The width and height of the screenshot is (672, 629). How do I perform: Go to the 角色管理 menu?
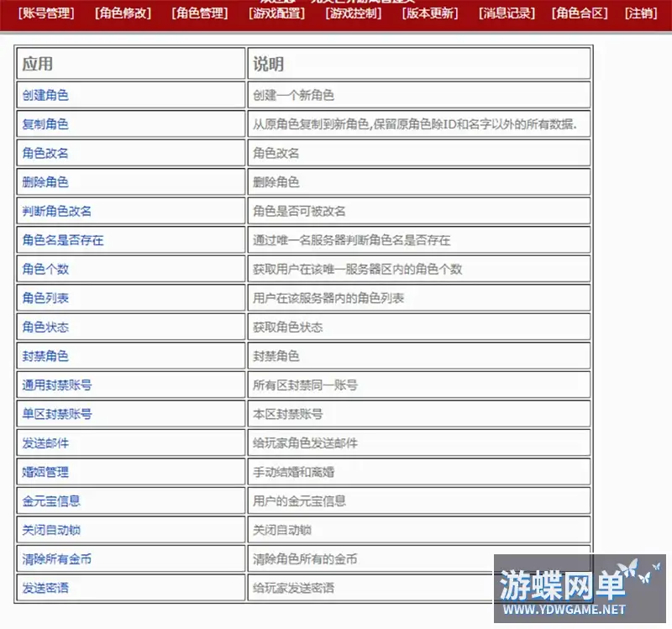point(200,13)
